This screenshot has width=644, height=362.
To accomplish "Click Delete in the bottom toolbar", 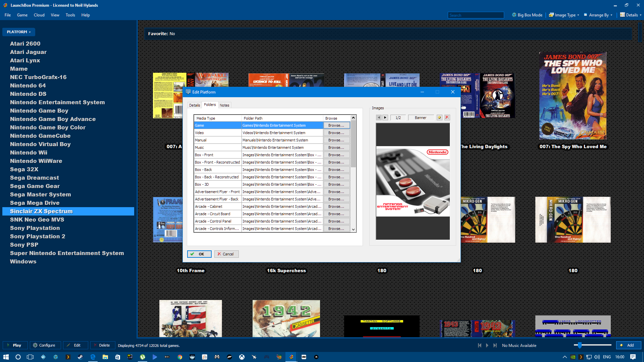I will 103,345.
